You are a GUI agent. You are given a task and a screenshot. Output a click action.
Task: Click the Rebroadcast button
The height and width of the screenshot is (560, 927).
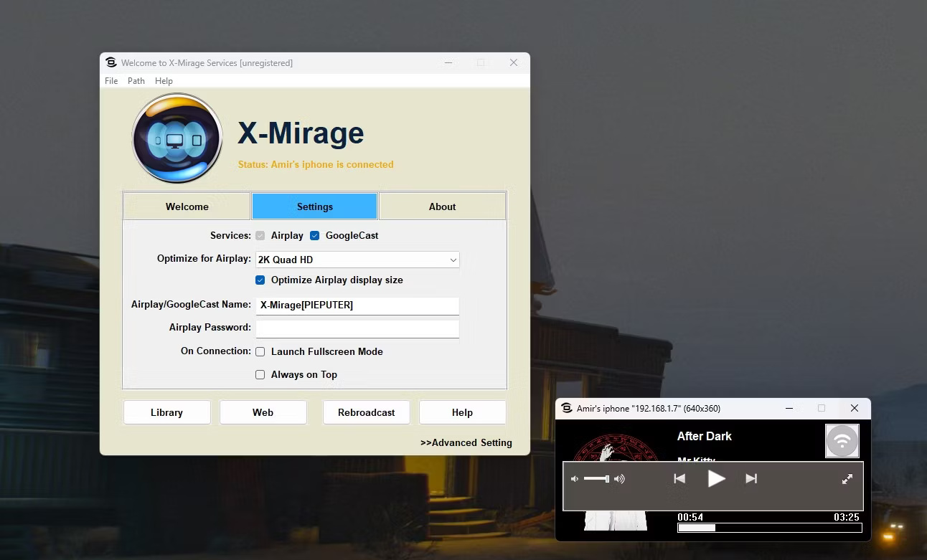click(366, 412)
